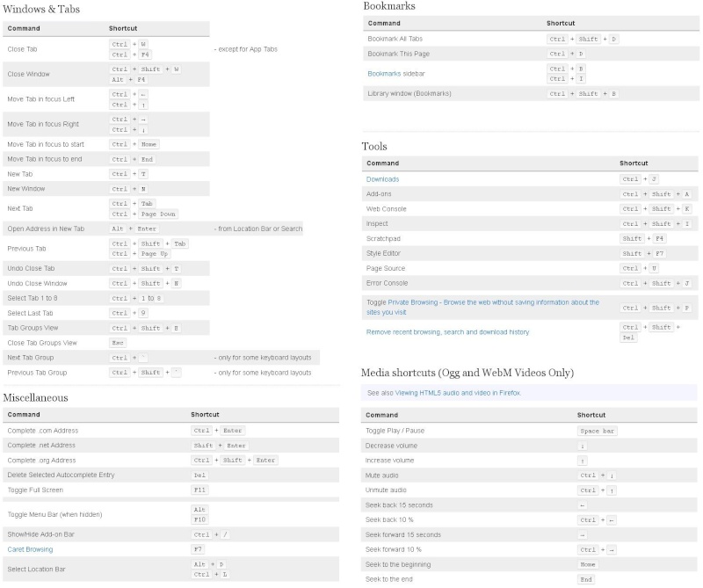Viewport: 703px width, 588px height.
Task: Click 'Select Location Bar' command text
Action: tap(36, 570)
